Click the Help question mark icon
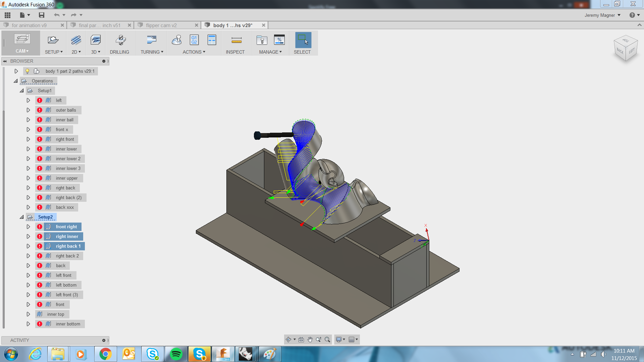The width and height of the screenshot is (644, 362). pyautogui.click(x=632, y=15)
